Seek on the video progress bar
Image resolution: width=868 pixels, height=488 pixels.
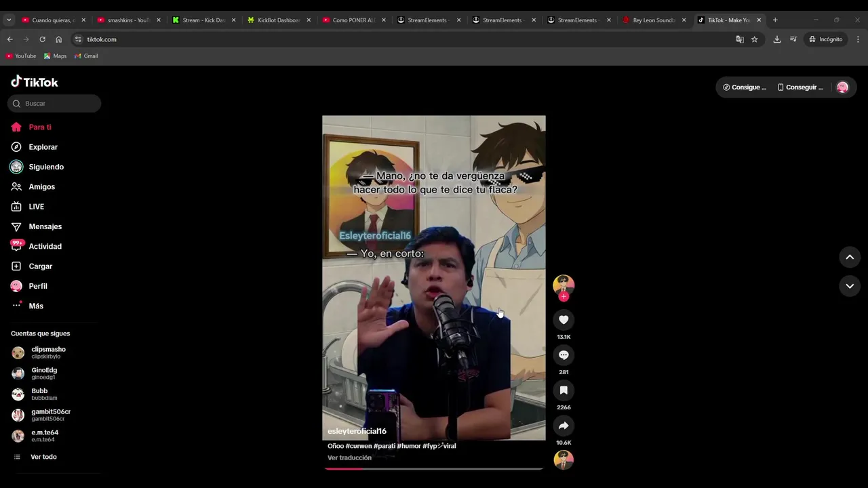coord(434,468)
